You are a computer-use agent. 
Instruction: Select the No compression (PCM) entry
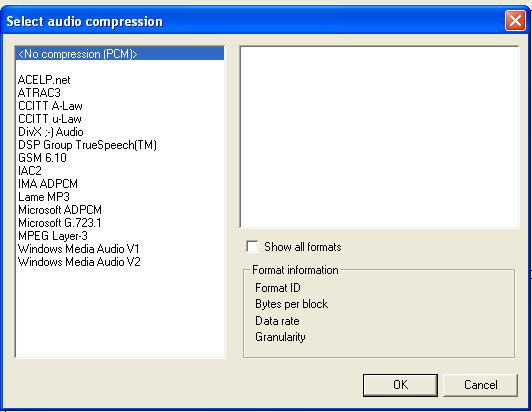click(x=120, y=54)
